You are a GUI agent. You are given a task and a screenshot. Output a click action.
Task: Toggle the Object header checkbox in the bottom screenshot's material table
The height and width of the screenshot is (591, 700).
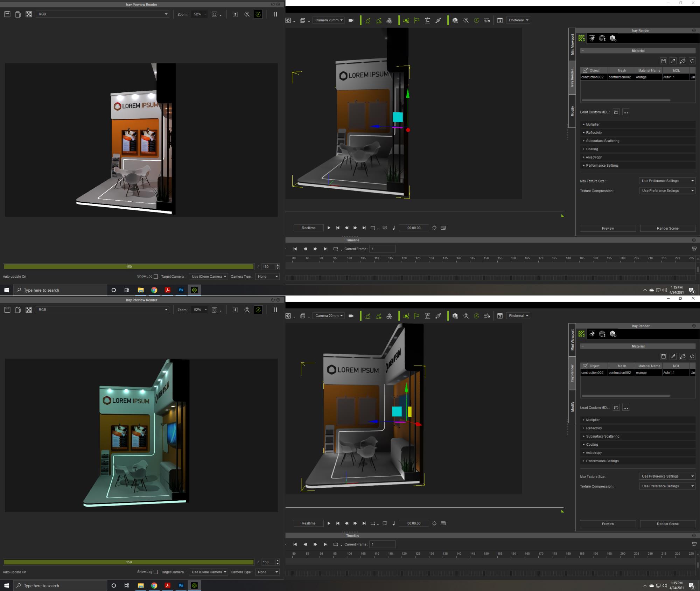(585, 366)
